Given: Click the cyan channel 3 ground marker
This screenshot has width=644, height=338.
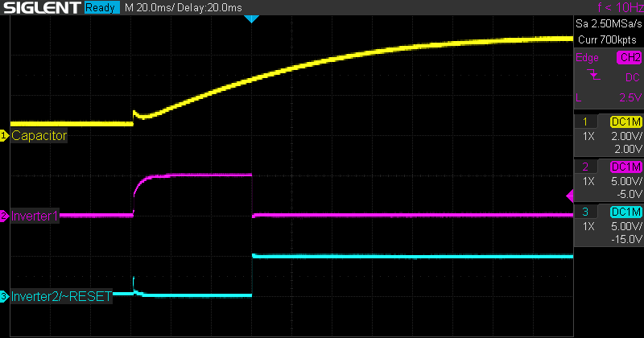Looking at the screenshot, I should pos(4,297).
